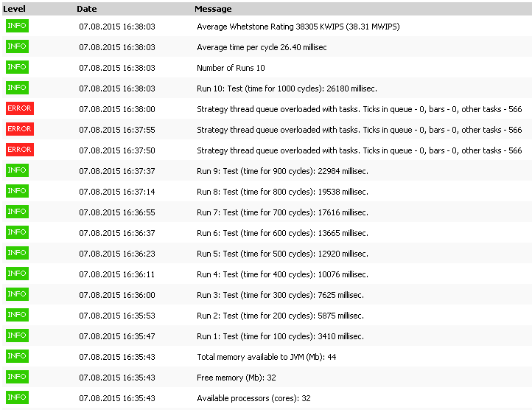Screen dimensions: 532x410
Task: Select the ERROR badge at 16:37:50
Action: coord(20,150)
